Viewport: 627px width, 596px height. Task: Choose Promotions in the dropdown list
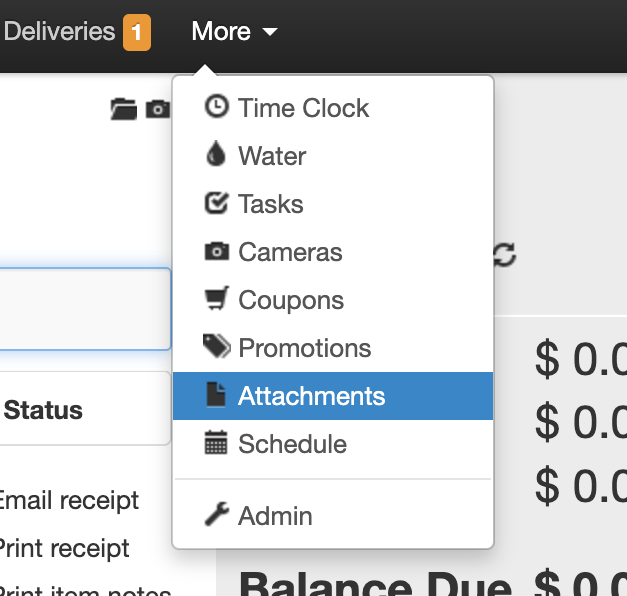(x=304, y=348)
